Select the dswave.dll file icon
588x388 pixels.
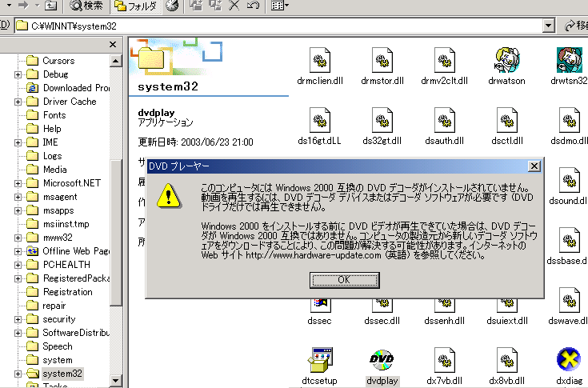point(570,300)
